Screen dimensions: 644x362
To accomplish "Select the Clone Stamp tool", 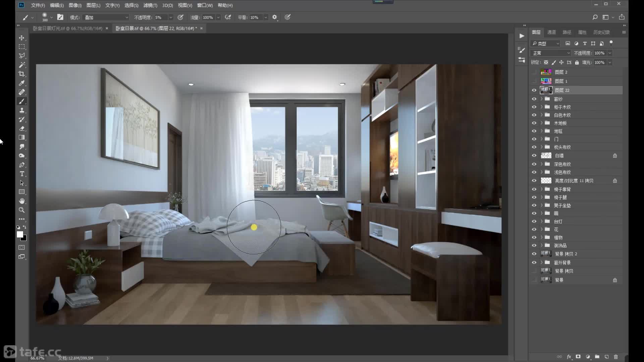I will click(22, 110).
